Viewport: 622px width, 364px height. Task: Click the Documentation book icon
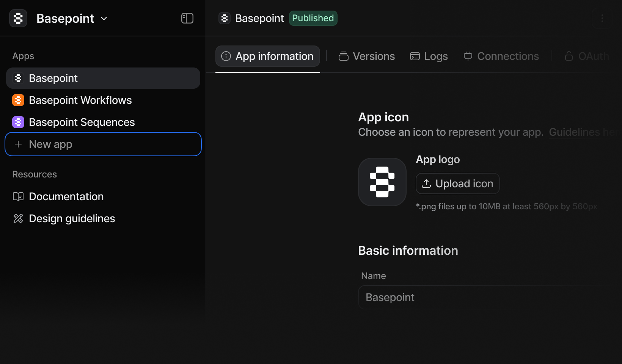tap(18, 196)
